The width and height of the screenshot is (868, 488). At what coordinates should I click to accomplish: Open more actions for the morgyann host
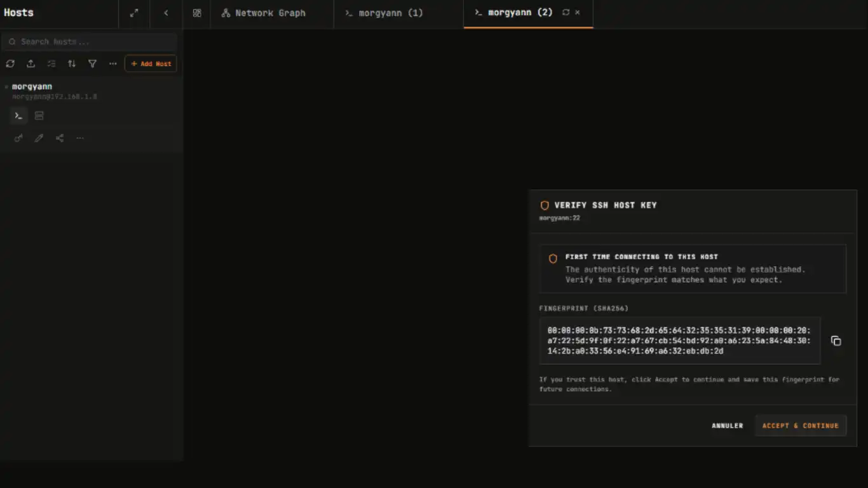pos(80,138)
